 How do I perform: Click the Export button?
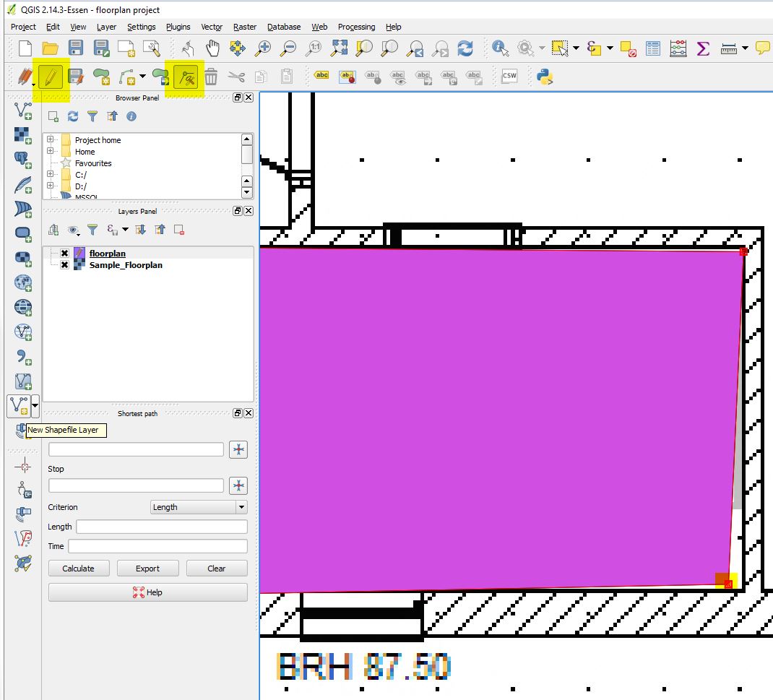(x=147, y=569)
